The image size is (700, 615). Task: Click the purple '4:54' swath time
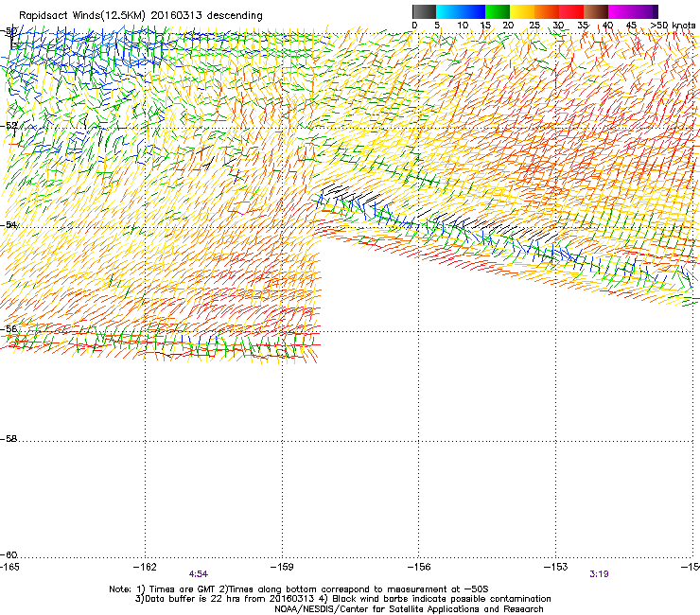pyautogui.click(x=199, y=574)
